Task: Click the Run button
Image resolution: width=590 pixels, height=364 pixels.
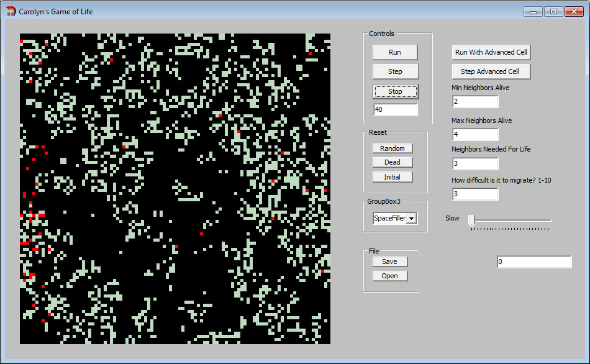Action: pyautogui.click(x=395, y=52)
